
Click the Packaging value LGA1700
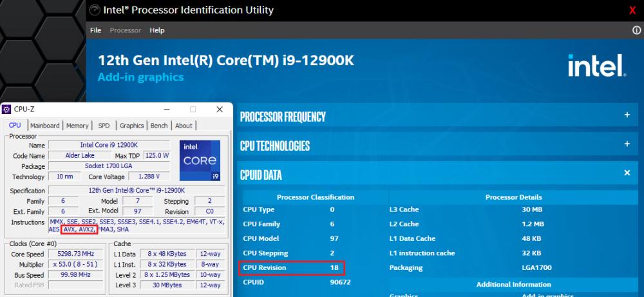coord(536,268)
